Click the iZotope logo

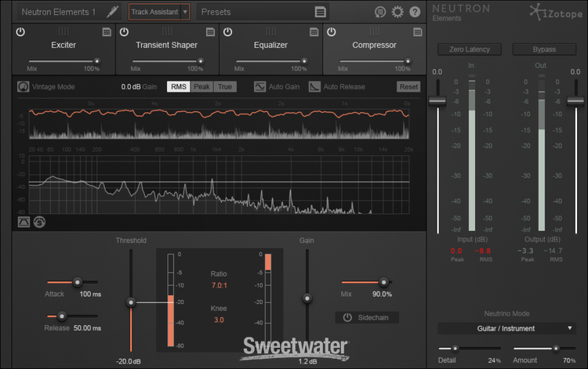point(556,12)
